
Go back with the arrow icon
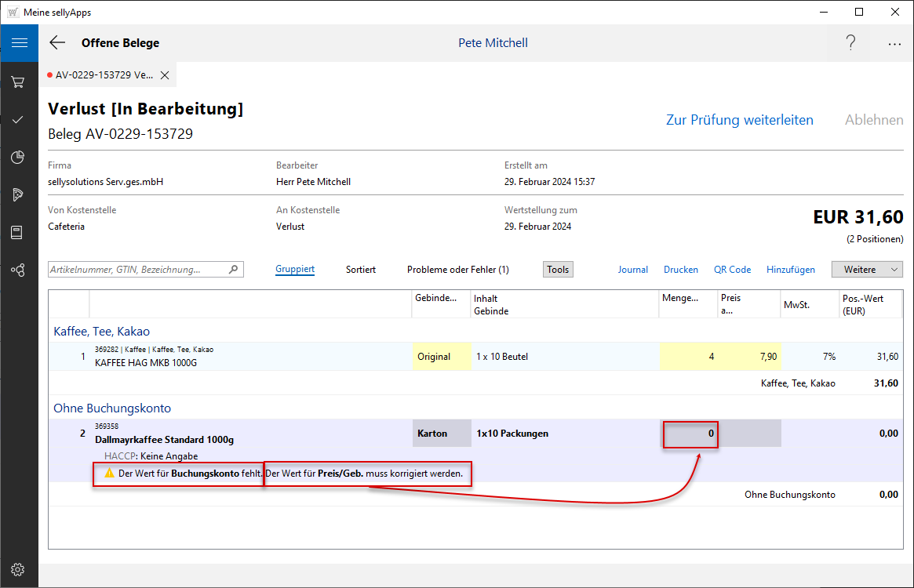pos(57,43)
